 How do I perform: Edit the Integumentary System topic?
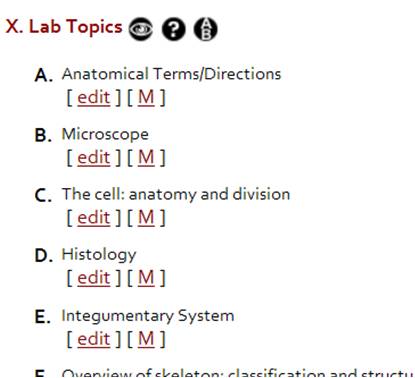click(94, 339)
